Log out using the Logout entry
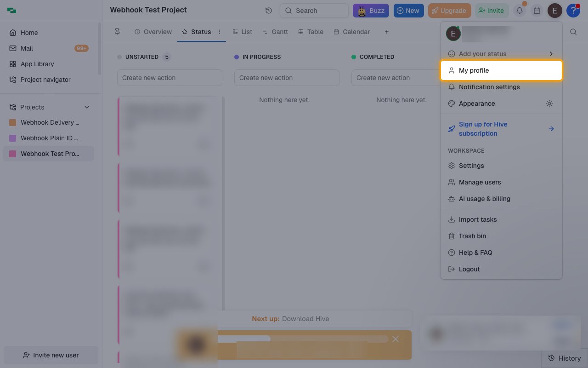Screen dimensions: 588x368 coord(501,269)
